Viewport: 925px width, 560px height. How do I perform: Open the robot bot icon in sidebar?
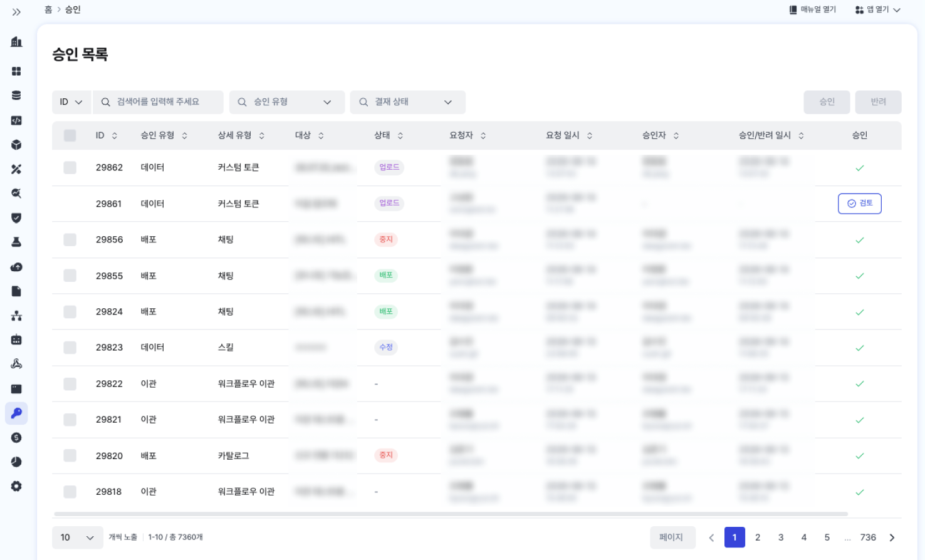pos(16,340)
